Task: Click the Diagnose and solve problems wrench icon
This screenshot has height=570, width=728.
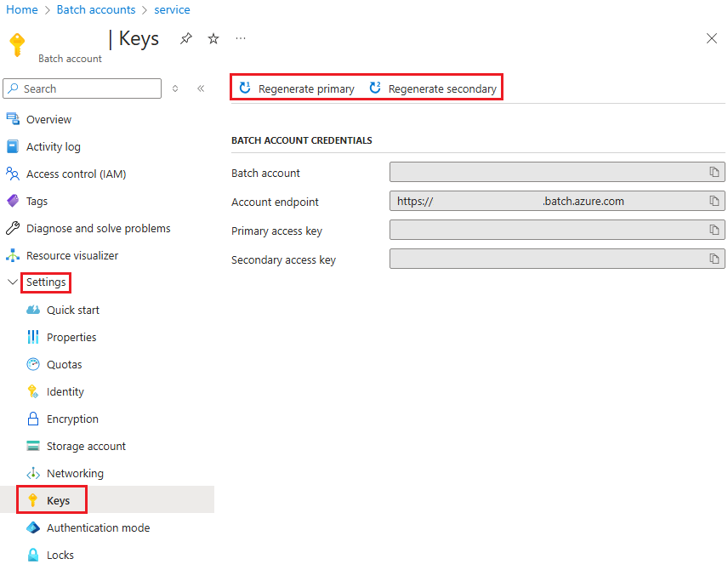Action: point(13,228)
